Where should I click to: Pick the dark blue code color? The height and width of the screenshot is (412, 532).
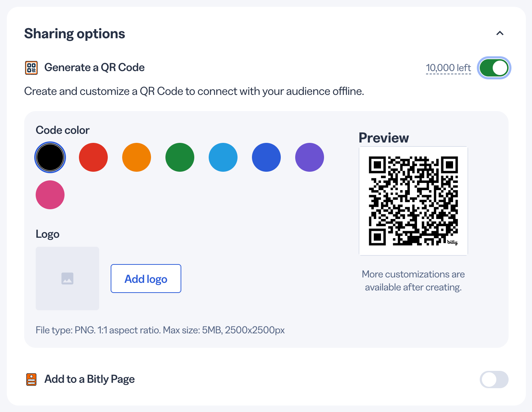(x=266, y=157)
